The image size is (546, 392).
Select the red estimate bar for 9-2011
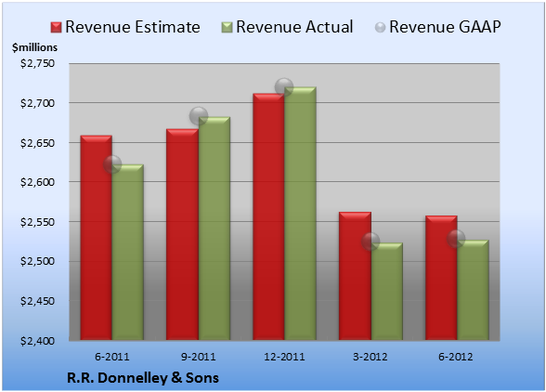pyautogui.click(x=182, y=234)
